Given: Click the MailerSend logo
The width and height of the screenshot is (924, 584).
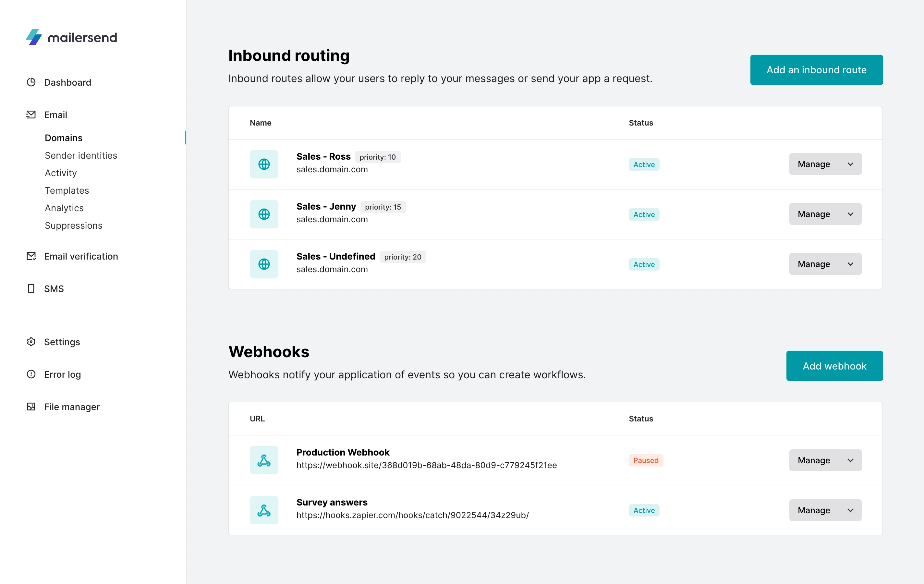Looking at the screenshot, I should (x=71, y=37).
